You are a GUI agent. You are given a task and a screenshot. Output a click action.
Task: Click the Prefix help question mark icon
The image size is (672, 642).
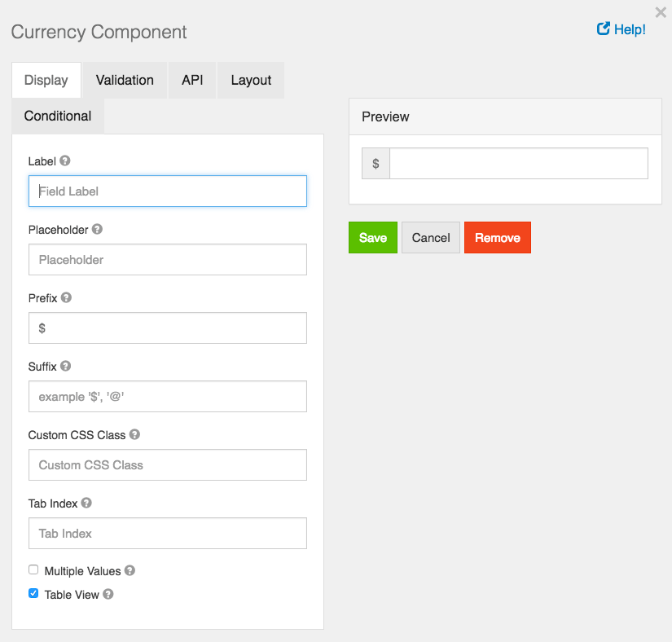[67, 298]
